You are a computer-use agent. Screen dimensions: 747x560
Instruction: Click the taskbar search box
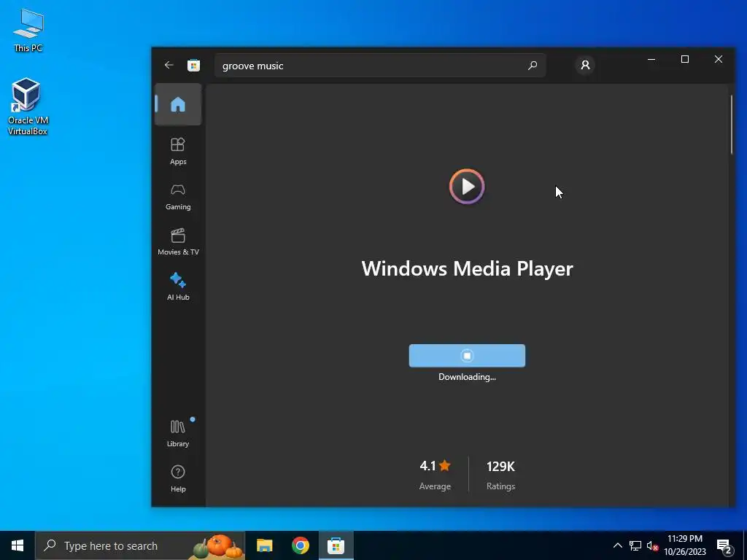(x=140, y=545)
